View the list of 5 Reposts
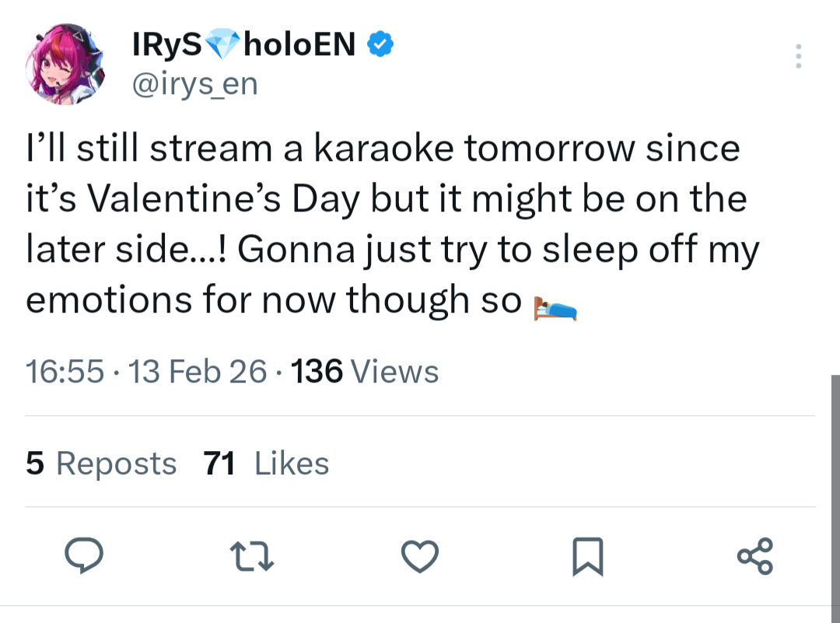 [x=101, y=464]
